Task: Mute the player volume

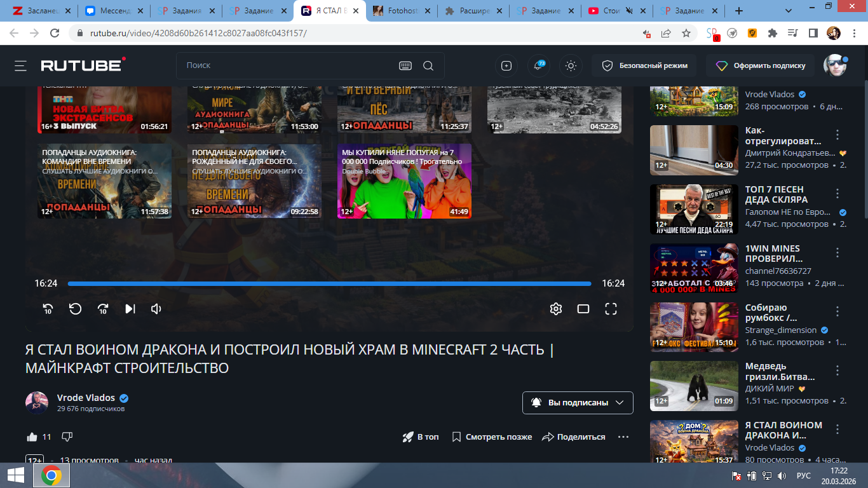Action: coord(156,309)
